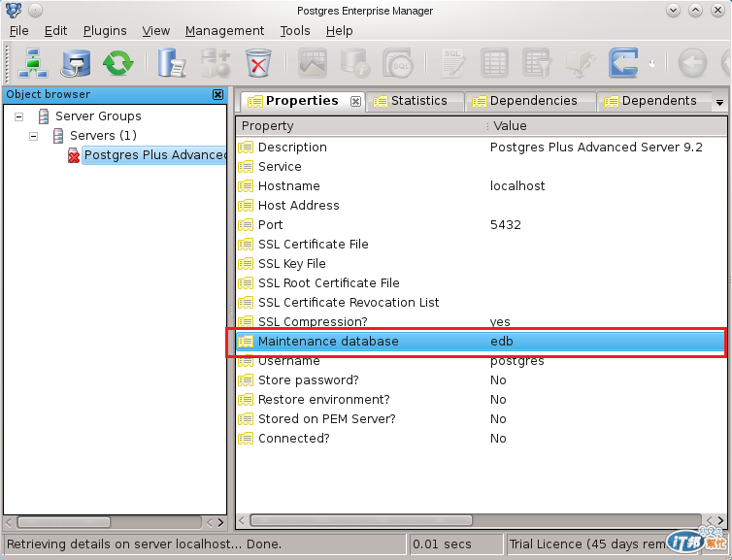Screen dimensions: 732x560
Task: Refresh the selected object with green arrows
Action: coord(118,63)
